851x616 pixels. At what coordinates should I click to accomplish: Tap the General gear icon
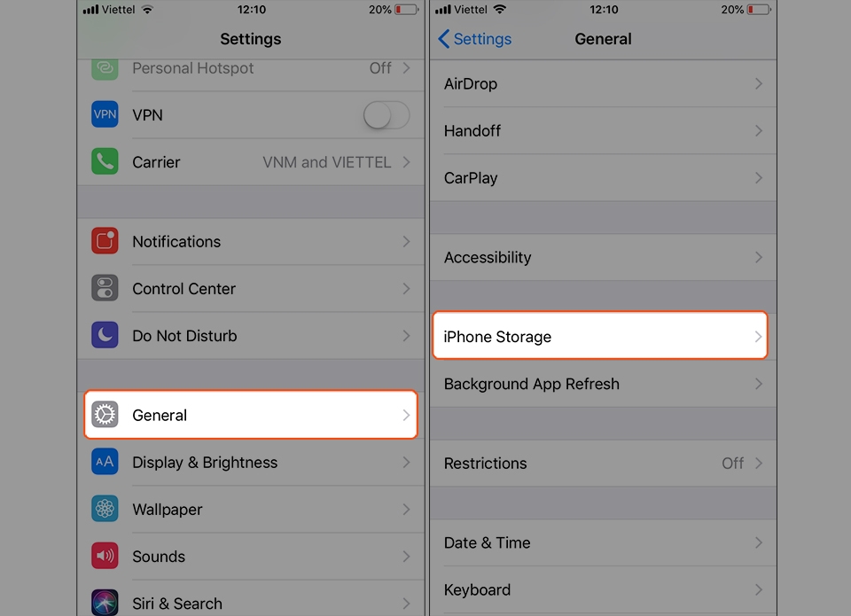(105, 415)
